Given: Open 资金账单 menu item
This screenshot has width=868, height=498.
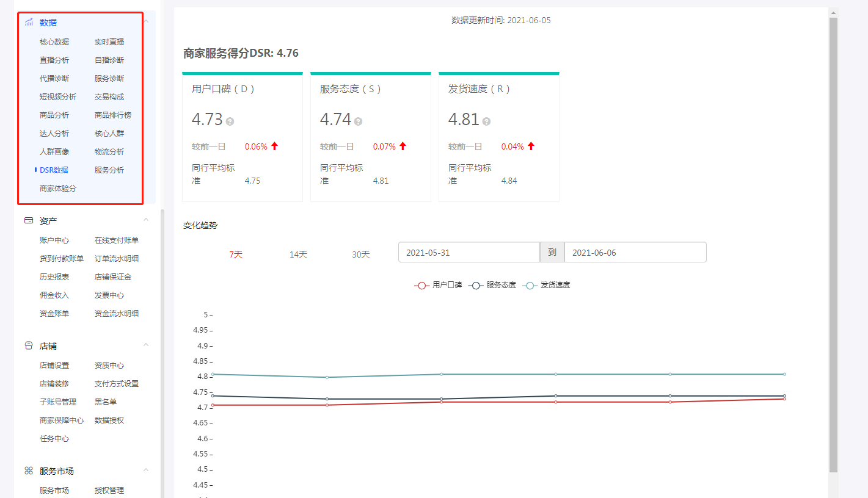Looking at the screenshot, I should pyautogui.click(x=54, y=314).
